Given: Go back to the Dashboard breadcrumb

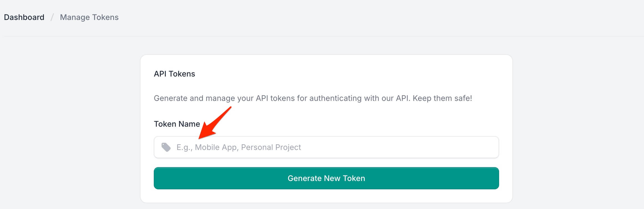Looking at the screenshot, I should click(24, 17).
